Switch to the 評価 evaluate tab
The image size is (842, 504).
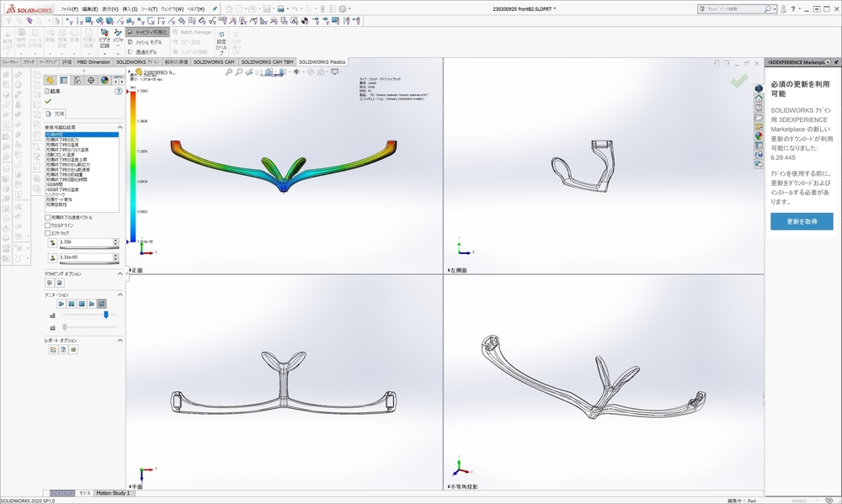[67, 61]
